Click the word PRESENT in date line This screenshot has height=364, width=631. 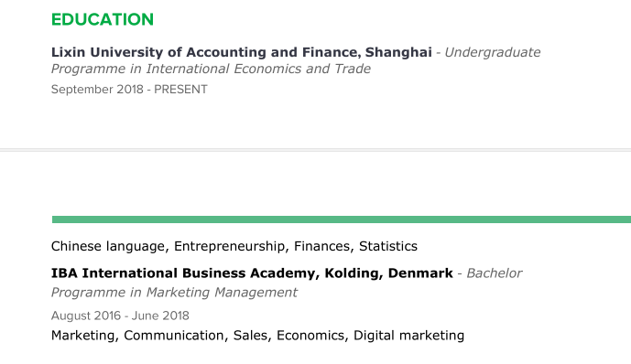(180, 90)
